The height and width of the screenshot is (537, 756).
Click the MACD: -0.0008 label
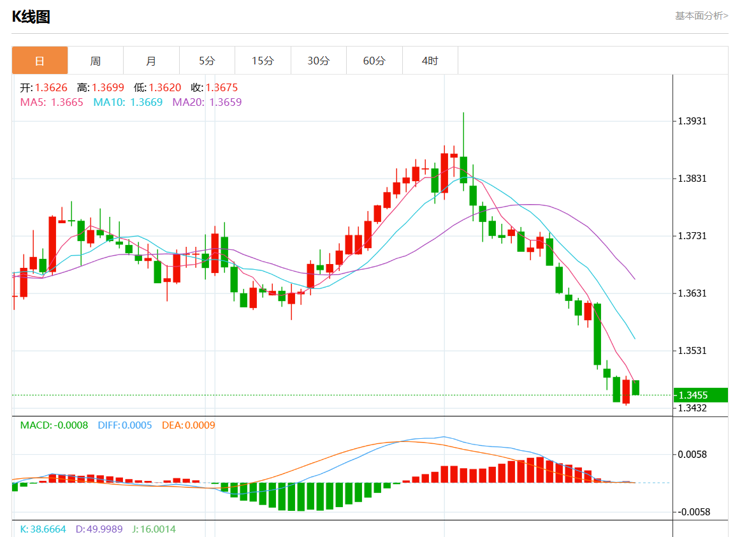tap(54, 425)
